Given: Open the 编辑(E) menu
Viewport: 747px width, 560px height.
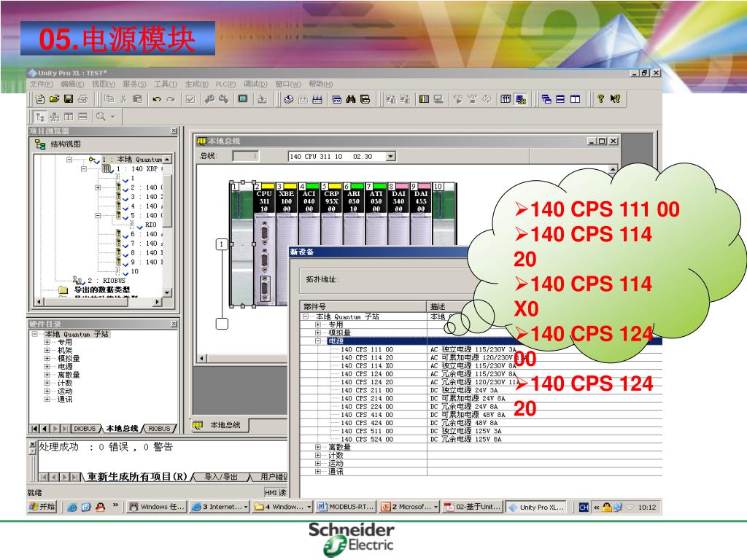Looking at the screenshot, I should click(72, 84).
